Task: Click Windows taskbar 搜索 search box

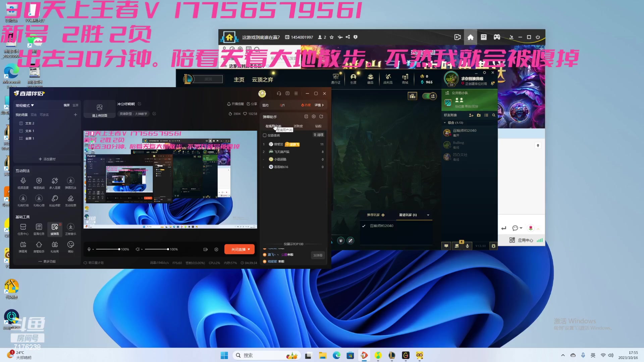Action: tap(267, 355)
